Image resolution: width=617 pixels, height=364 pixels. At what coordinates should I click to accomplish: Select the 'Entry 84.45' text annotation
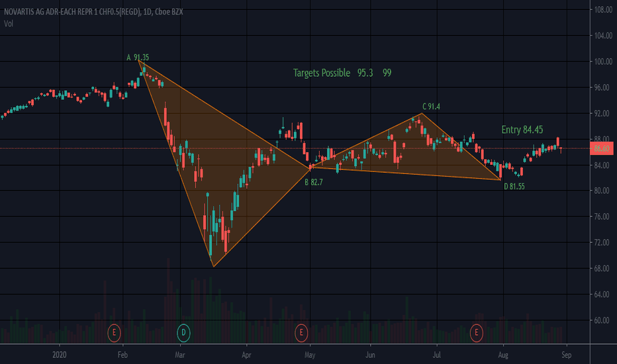click(522, 130)
